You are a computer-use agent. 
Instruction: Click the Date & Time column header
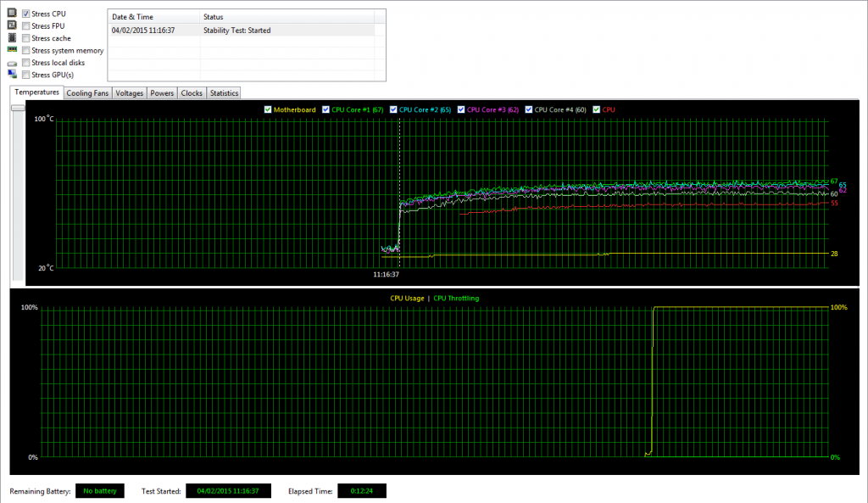coord(153,17)
